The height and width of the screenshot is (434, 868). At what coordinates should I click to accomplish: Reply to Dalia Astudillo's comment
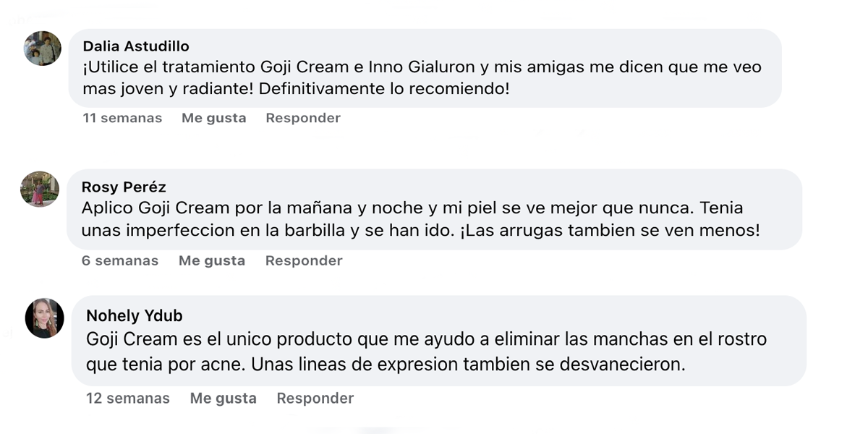point(303,118)
